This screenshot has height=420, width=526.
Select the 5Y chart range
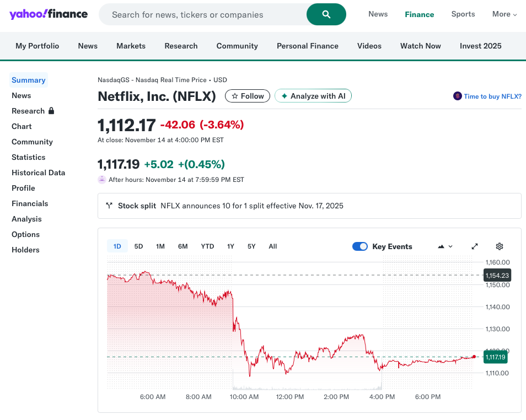251,246
